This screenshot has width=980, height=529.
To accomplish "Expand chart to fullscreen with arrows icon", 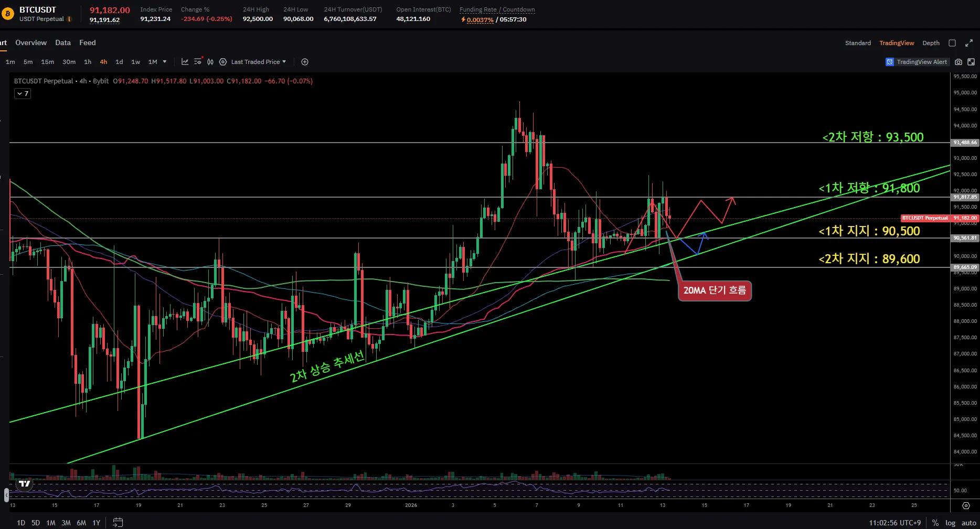I will point(969,43).
